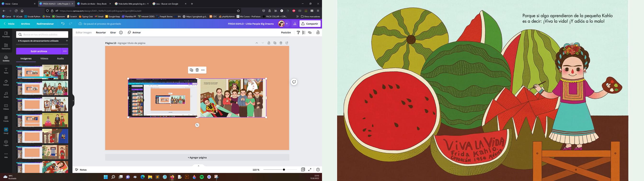Open the Redimensionar menu
This screenshot has height=181, width=644.
coord(45,24)
